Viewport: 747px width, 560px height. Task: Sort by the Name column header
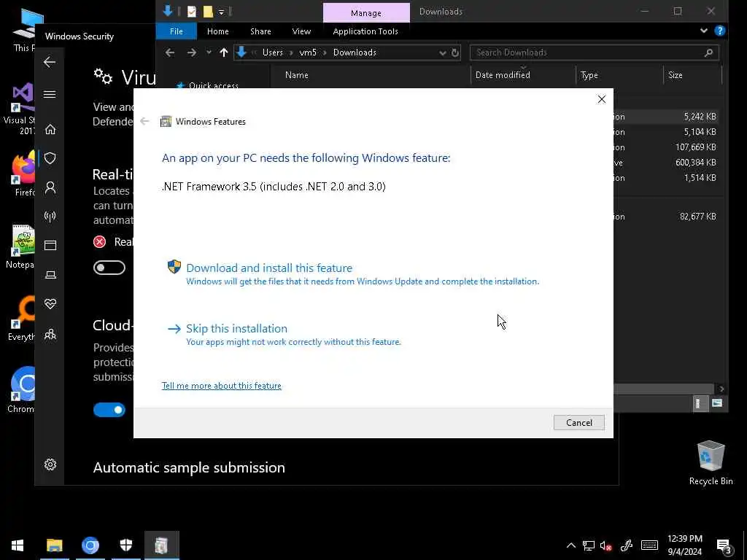coord(297,75)
